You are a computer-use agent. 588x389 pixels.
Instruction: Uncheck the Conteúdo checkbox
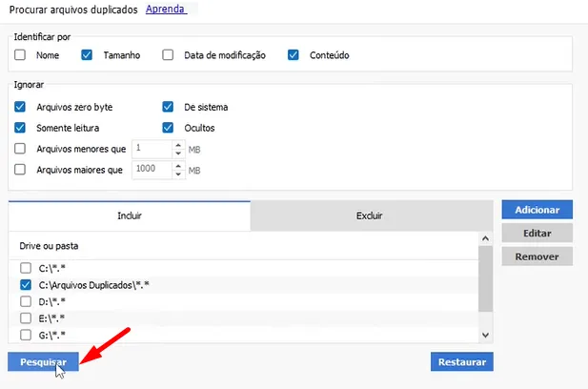(x=293, y=55)
